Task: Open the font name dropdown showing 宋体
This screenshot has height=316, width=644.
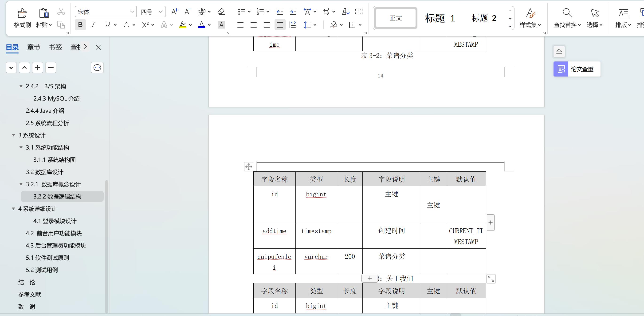Action: (132, 12)
